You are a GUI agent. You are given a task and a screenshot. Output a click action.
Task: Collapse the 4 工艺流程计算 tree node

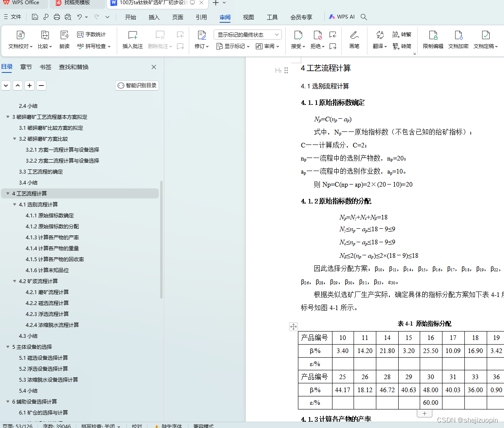pyautogui.click(x=8, y=193)
